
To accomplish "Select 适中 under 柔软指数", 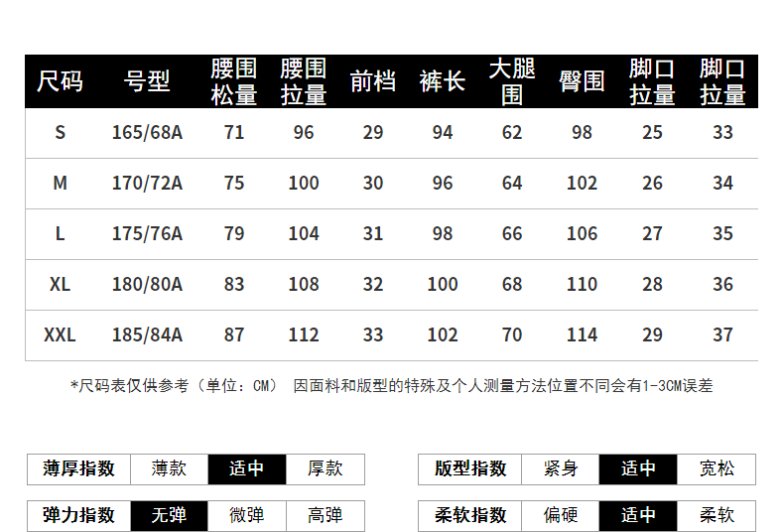I will (638, 515).
